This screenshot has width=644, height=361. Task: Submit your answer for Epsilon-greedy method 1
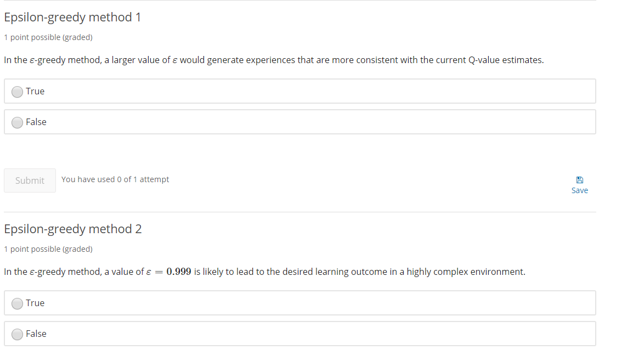pyautogui.click(x=30, y=180)
